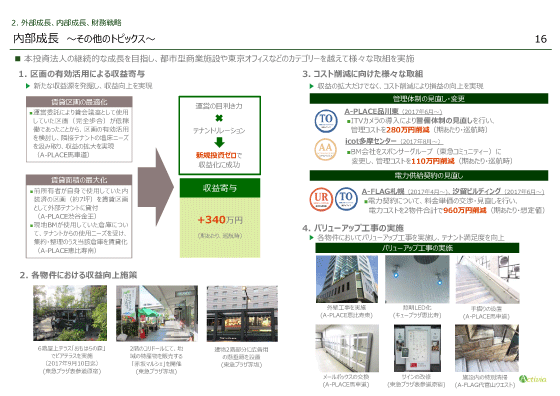Click the +340万円 light green panel
The height and width of the screenshot is (396, 560).
click(220, 227)
